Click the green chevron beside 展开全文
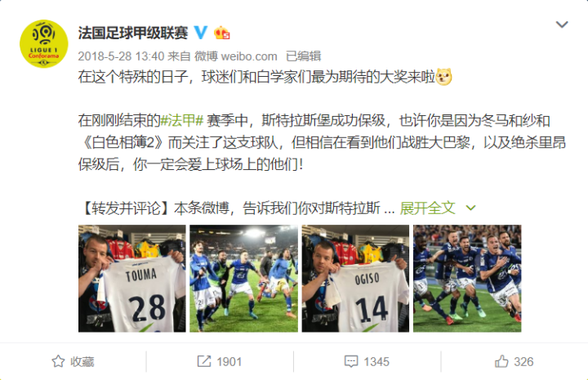The width and height of the screenshot is (588, 380). click(470, 208)
